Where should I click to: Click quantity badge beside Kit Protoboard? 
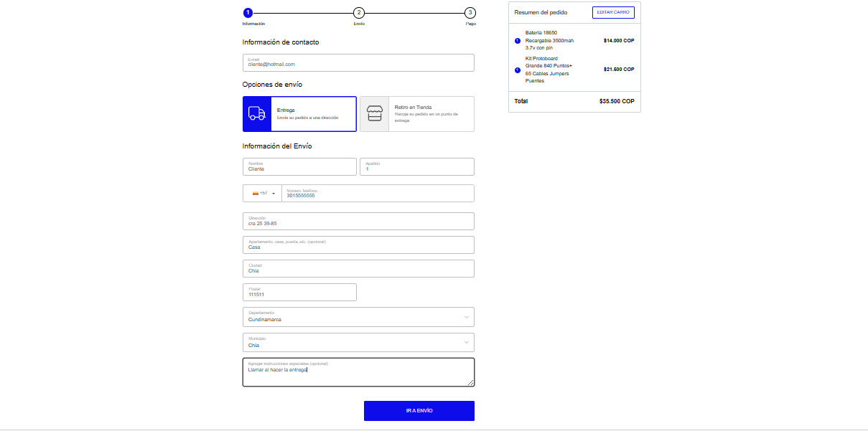[518, 70]
